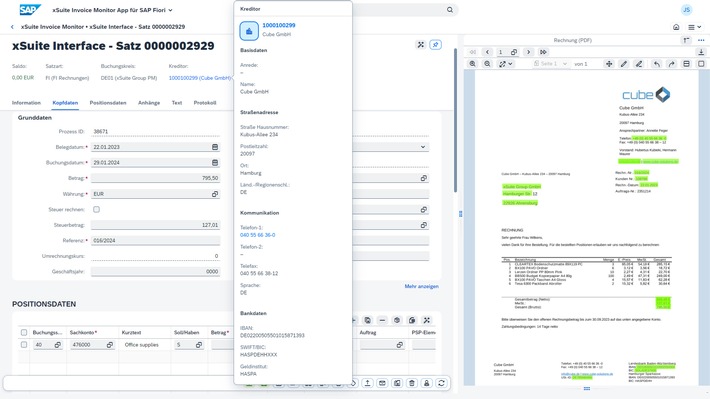Open creditor link 1000100299 in the popup
Viewport: 710px width, 399px height.
(278, 25)
